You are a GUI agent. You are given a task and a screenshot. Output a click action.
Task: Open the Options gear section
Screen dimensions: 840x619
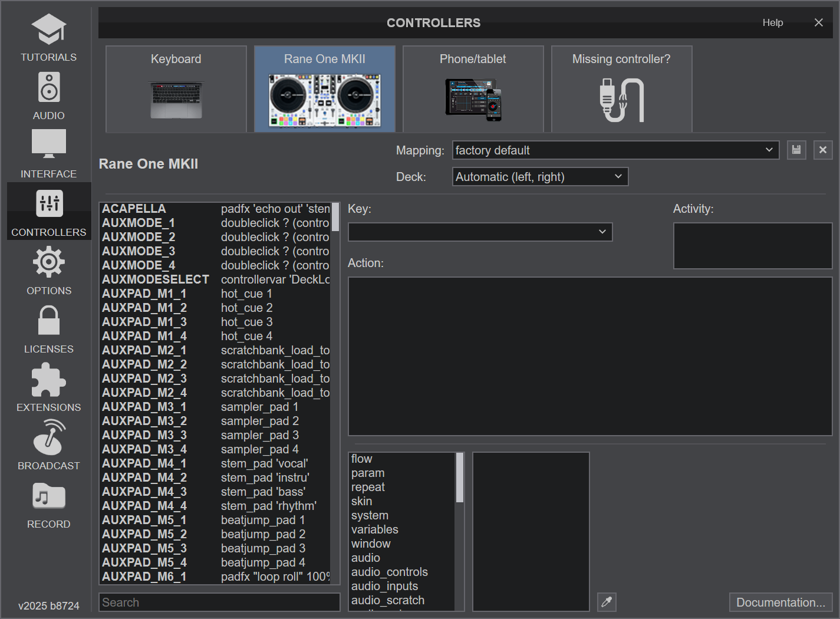[x=48, y=271]
